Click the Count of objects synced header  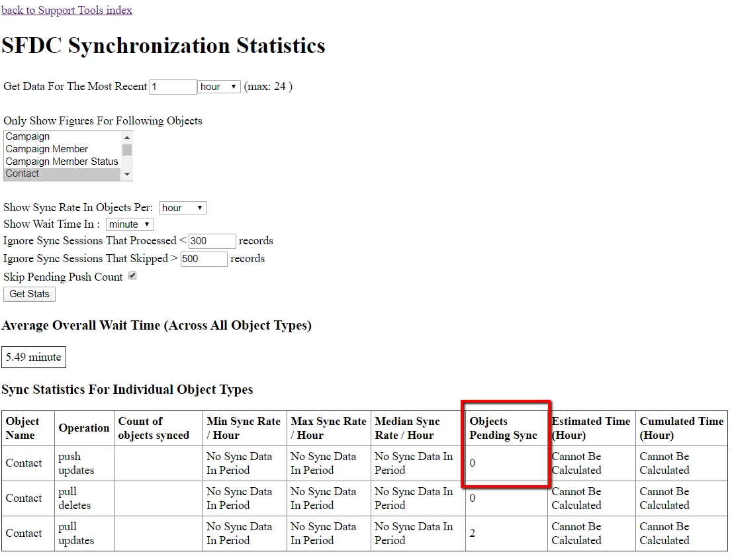pos(158,428)
